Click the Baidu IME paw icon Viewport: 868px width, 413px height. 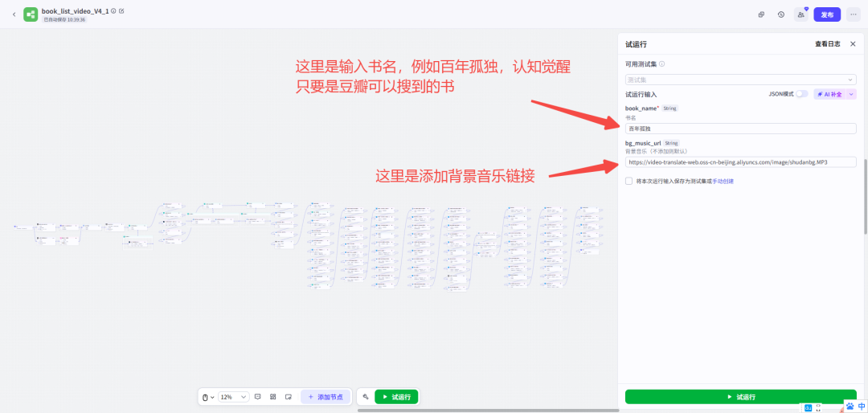pyautogui.click(x=850, y=407)
